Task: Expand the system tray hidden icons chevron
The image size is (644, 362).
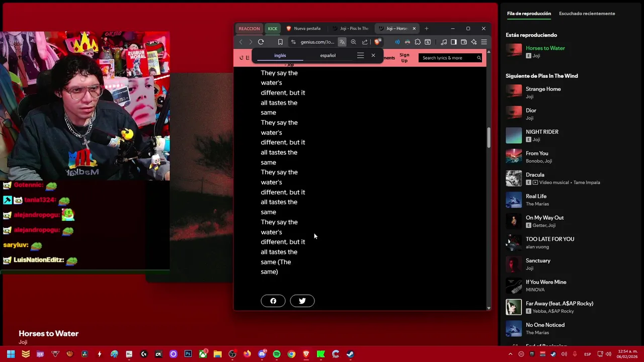Action: tap(511, 354)
